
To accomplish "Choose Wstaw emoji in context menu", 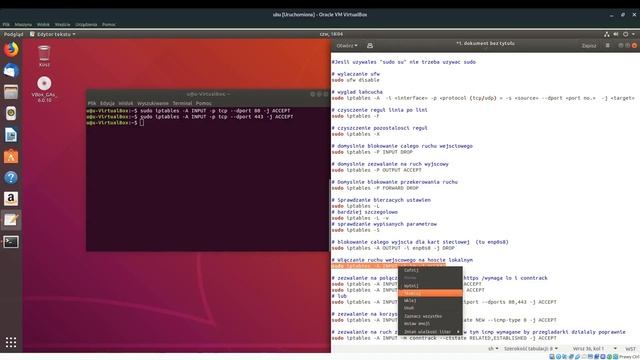I will click(x=431, y=324).
